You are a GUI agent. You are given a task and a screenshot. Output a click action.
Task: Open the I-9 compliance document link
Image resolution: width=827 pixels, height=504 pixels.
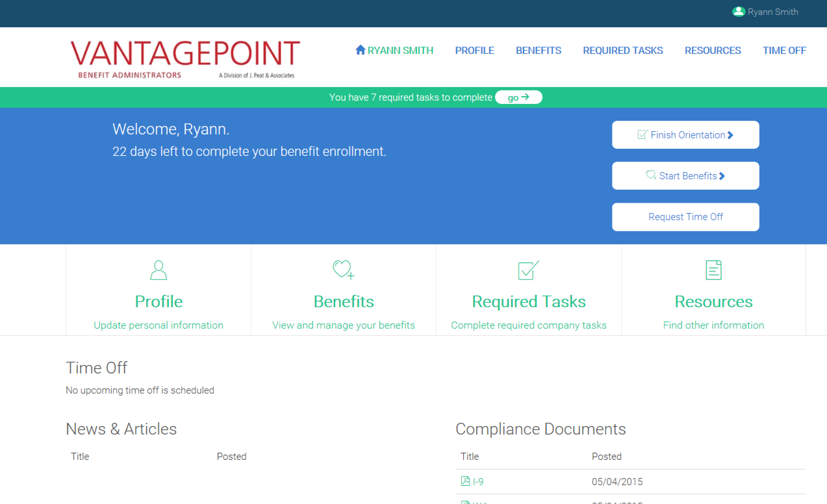click(478, 482)
